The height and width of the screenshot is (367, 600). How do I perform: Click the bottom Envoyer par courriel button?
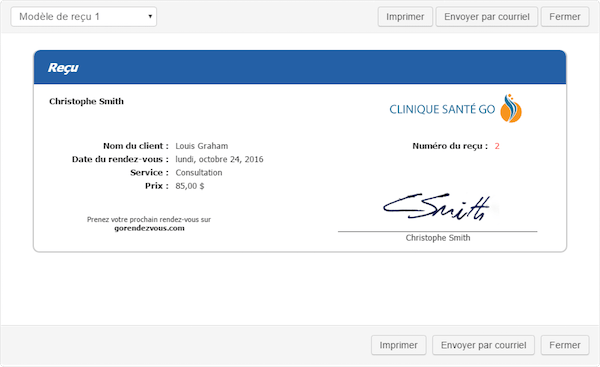pyautogui.click(x=483, y=345)
